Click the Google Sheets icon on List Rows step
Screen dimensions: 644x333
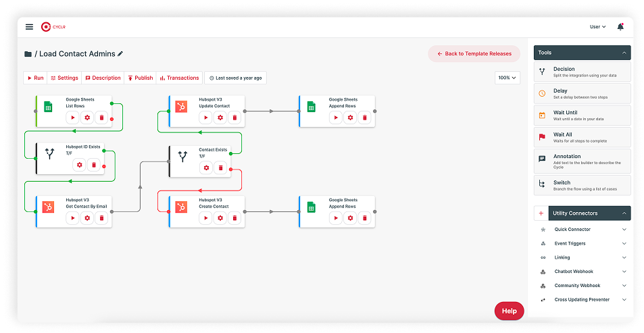(48, 107)
